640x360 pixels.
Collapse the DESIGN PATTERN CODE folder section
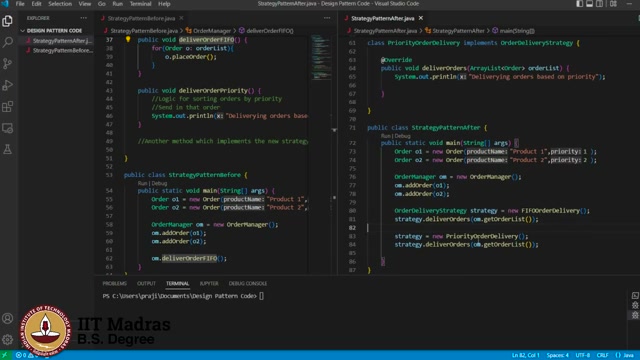click(53, 31)
